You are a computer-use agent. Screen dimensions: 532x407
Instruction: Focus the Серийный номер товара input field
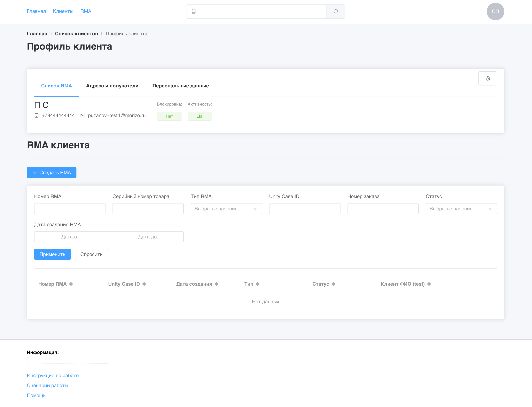[x=148, y=209]
